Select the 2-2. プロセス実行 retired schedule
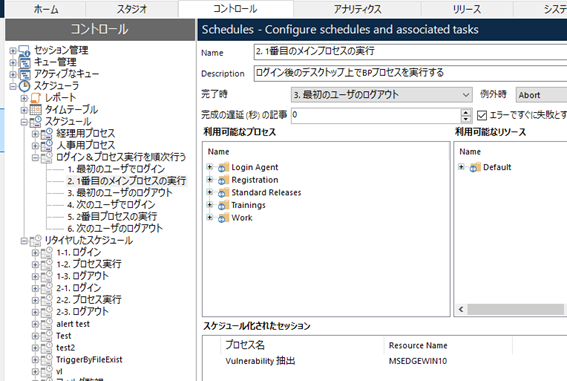Image resolution: width=567 pixels, height=381 pixels. coord(89,300)
